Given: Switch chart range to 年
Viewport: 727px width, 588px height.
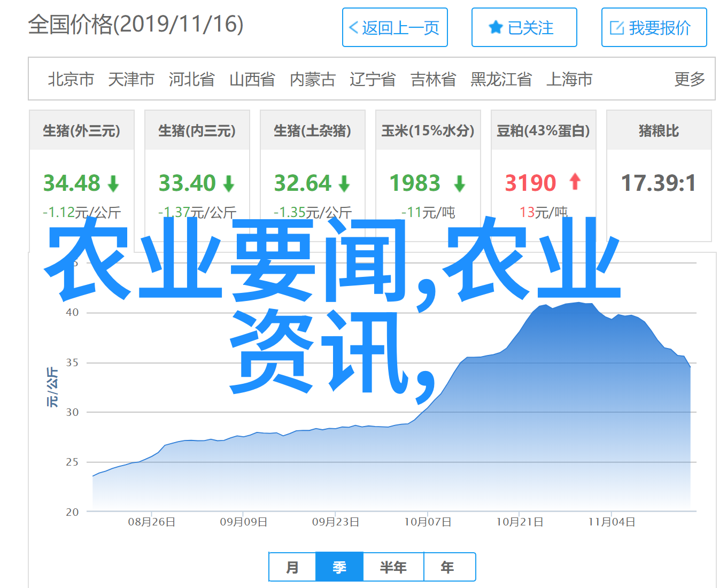Looking at the screenshot, I should 450,567.
